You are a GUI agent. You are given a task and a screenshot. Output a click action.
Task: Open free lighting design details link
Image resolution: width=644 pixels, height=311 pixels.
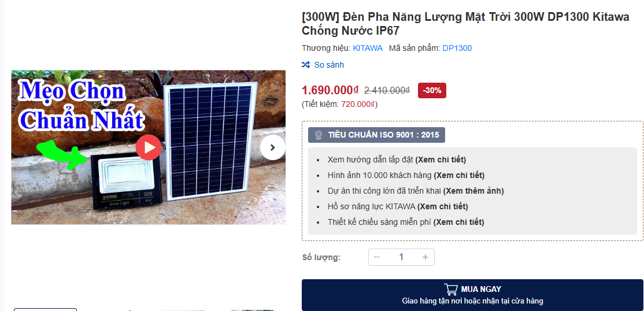point(459,222)
